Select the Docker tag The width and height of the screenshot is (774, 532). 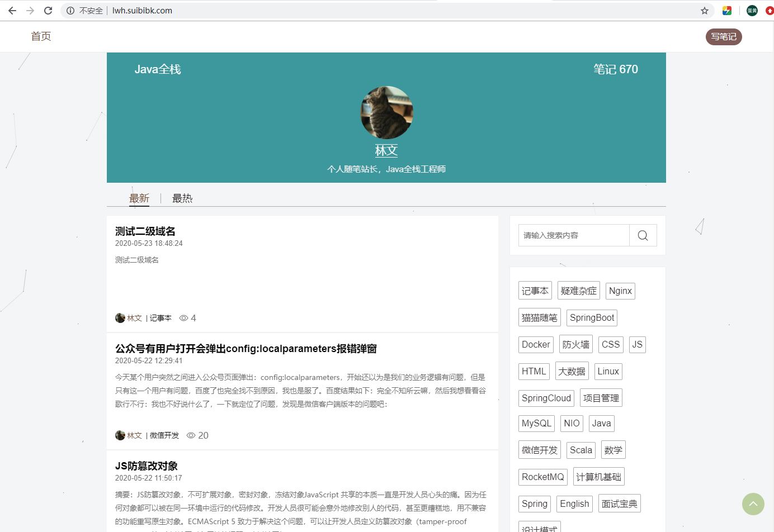tap(536, 344)
